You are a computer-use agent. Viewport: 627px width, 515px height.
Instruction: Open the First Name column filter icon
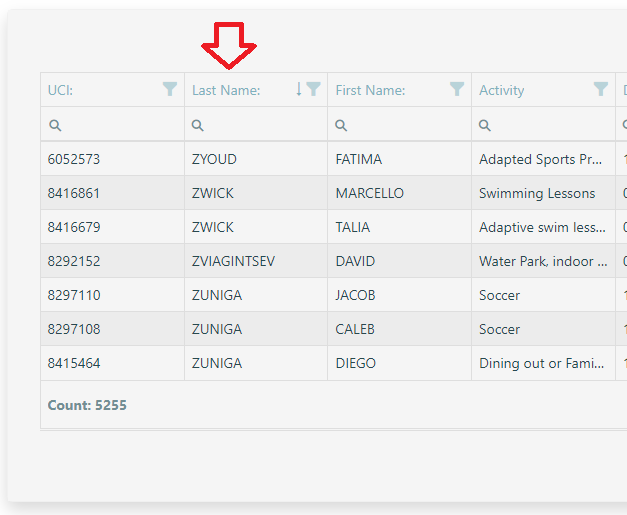457,89
